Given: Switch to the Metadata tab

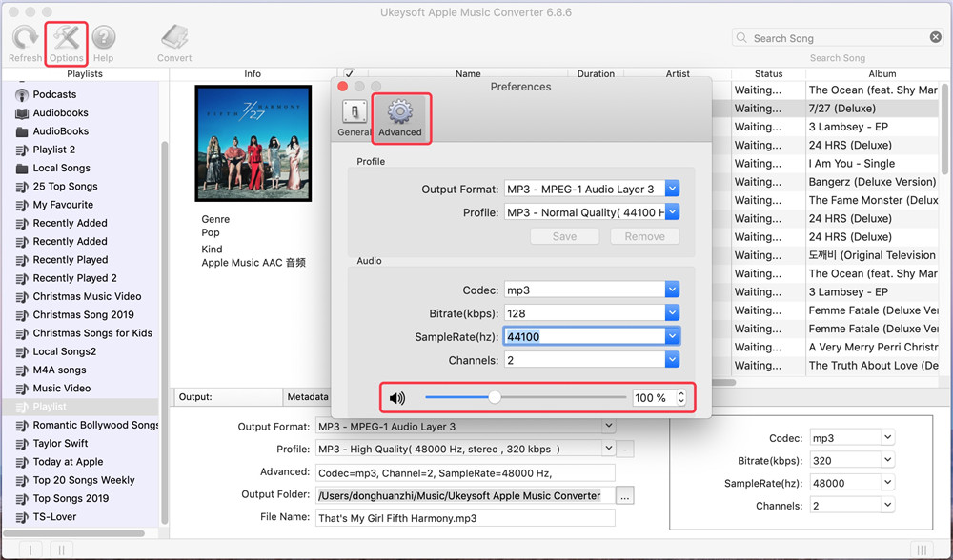Looking at the screenshot, I should [308, 396].
